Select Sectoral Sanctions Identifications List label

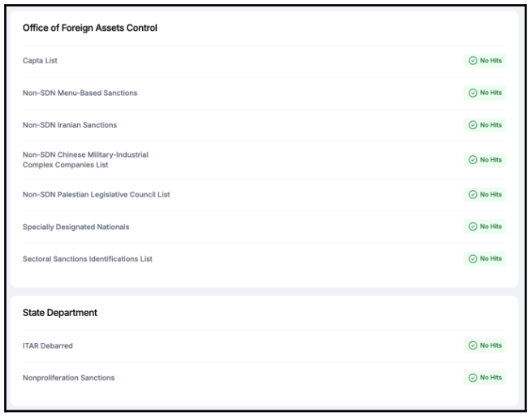(87, 259)
